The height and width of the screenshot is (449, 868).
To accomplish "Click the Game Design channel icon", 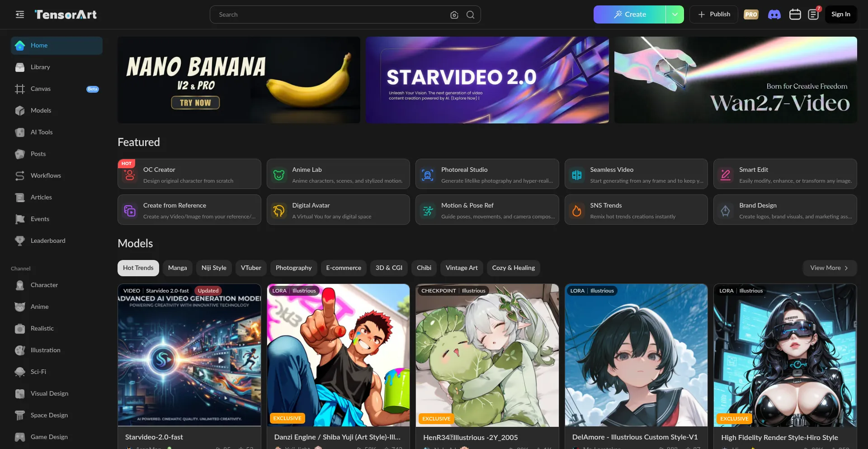I will (20, 437).
